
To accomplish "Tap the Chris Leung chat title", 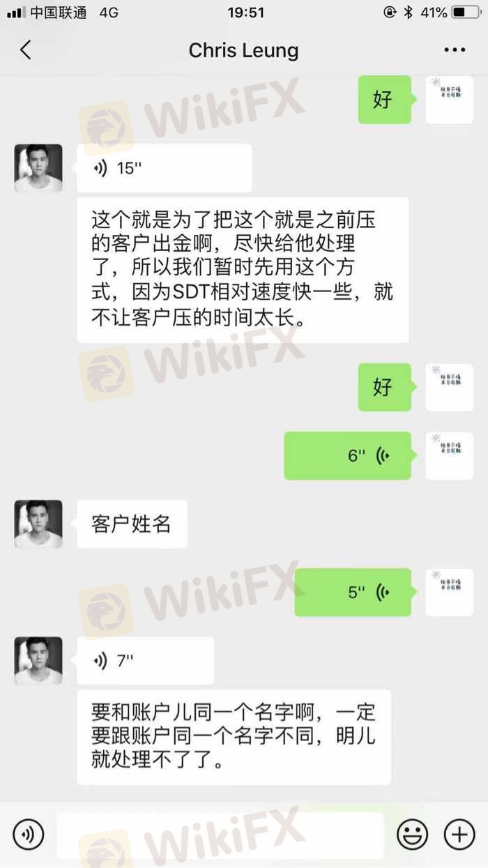I will [x=243, y=50].
